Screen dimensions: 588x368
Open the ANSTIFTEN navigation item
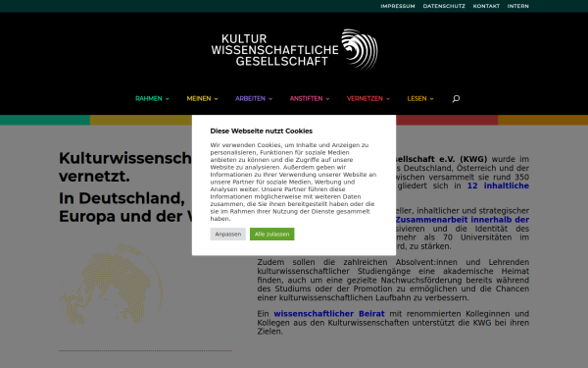(x=306, y=99)
